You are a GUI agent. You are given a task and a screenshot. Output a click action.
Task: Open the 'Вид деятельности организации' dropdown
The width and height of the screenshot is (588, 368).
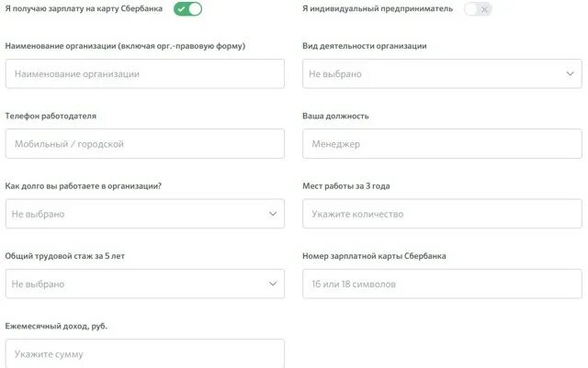coord(442,73)
